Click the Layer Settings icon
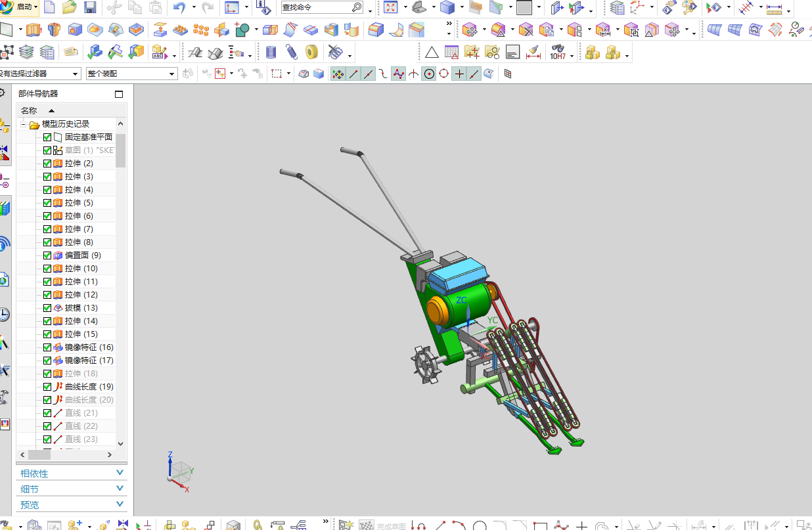The width and height of the screenshot is (812, 530). point(617,8)
